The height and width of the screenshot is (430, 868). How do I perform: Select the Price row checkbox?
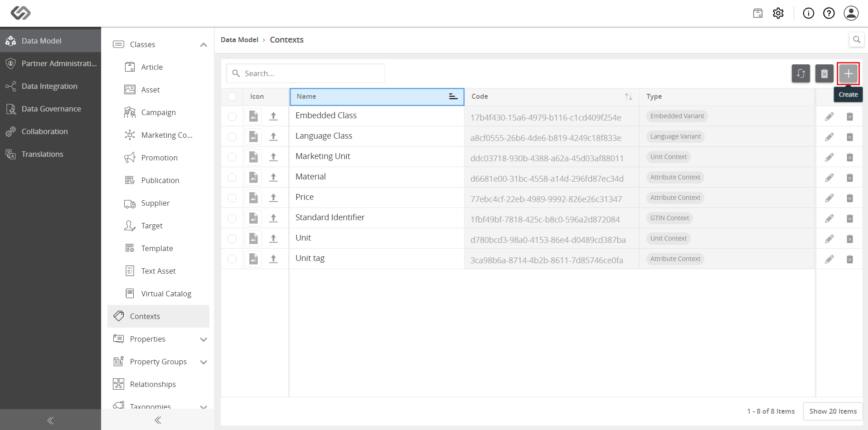(232, 198)
